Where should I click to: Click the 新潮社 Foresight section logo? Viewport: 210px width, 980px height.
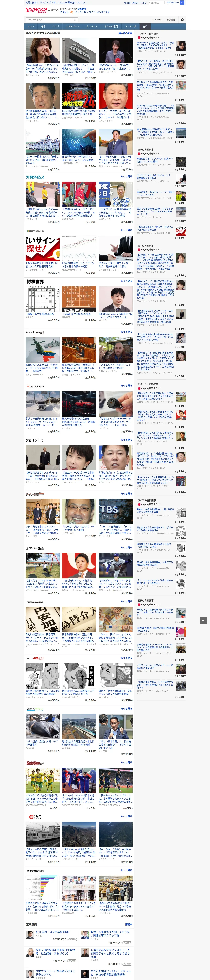click(35, 332)
